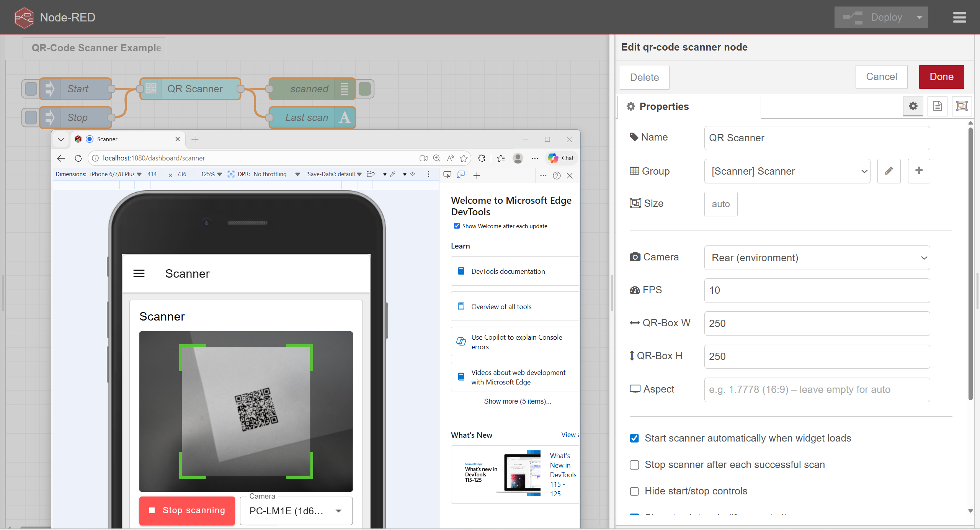Open the Node-RED main hamburger menu
The width and height of the screenshot is (980, 530).
tap(959, 17)
